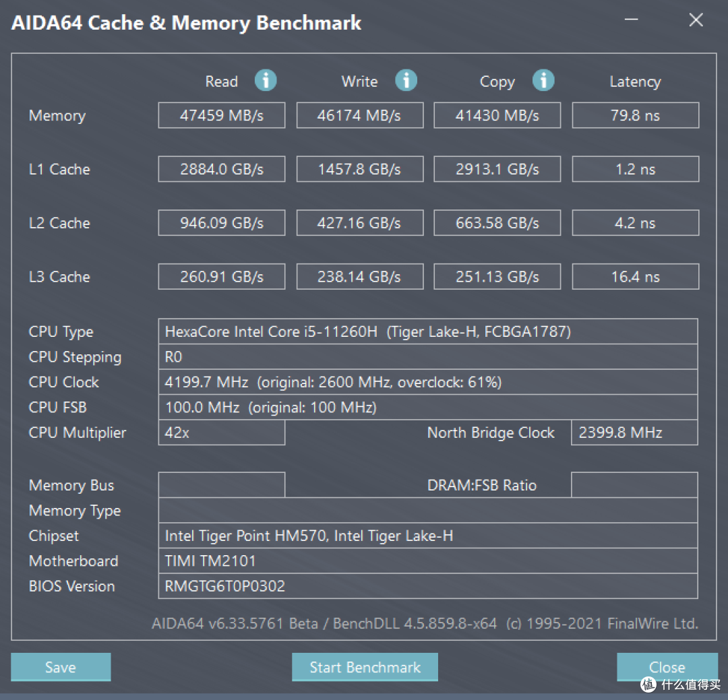728x700 pixels.
Task: Click the info icon next to Copy
Action: 543,81
